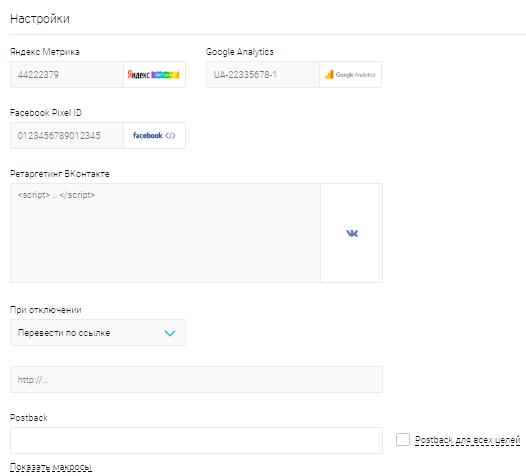Viewport: 526px width, 476px height.
Task: Click the Ретаргетинг ВКонтакте label
Action: 60,174
